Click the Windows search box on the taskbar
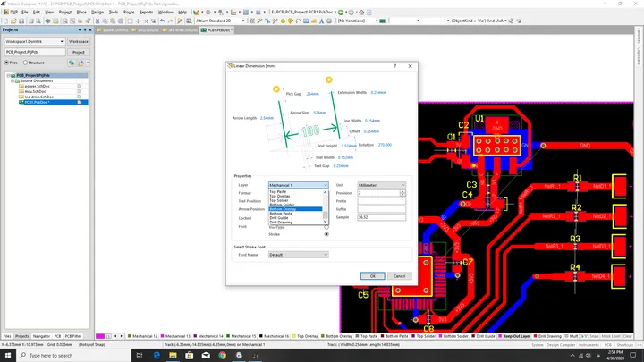Image resolution: width=644 pixels, height=362 pixels. (x=74, y=356)
